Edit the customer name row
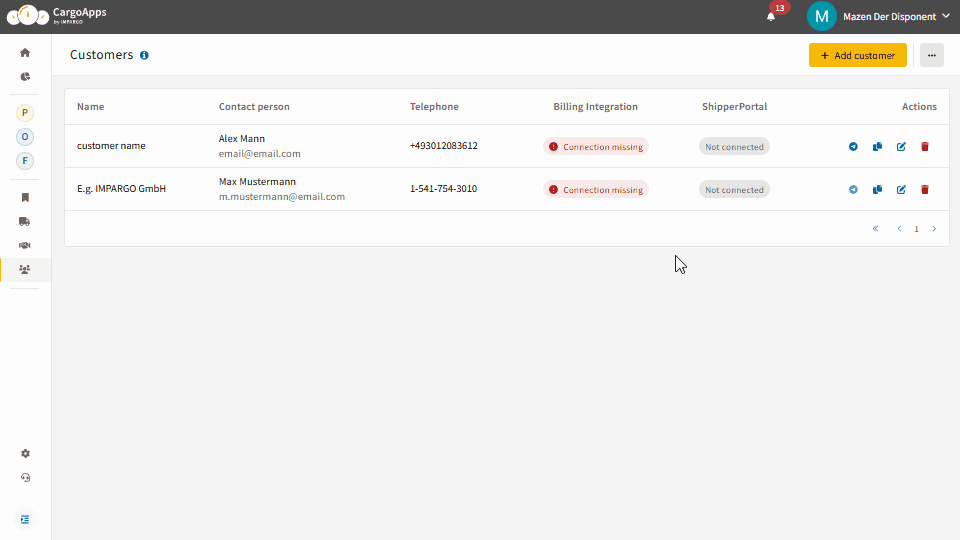The height and width of the screenshot is (540, 960). [901, 146]
